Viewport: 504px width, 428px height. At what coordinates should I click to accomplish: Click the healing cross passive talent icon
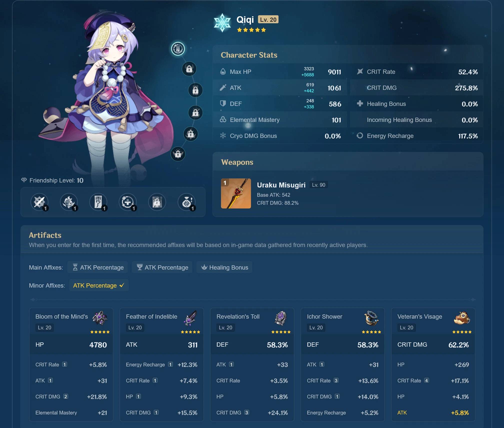coord(127,202)
